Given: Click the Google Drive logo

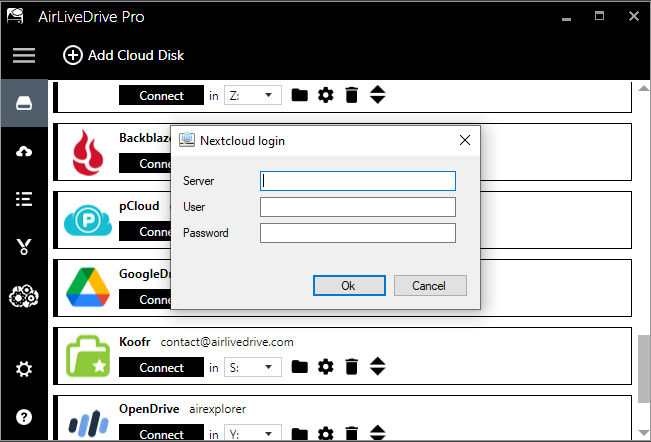Looking at the screenshot, I should click(x=88, y=288).
